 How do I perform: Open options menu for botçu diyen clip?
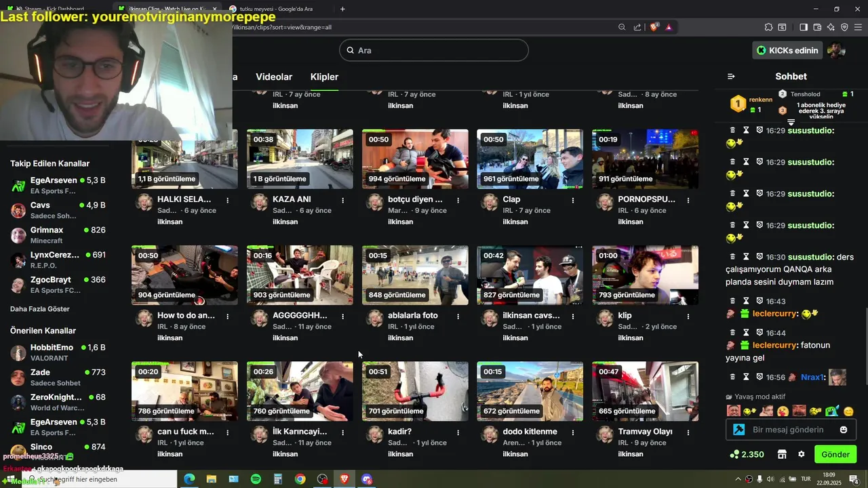coord(458,200)
